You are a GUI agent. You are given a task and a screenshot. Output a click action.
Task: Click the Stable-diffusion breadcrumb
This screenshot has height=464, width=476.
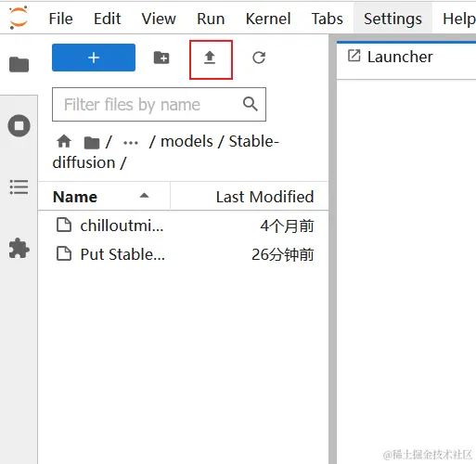tap(166, 152)
